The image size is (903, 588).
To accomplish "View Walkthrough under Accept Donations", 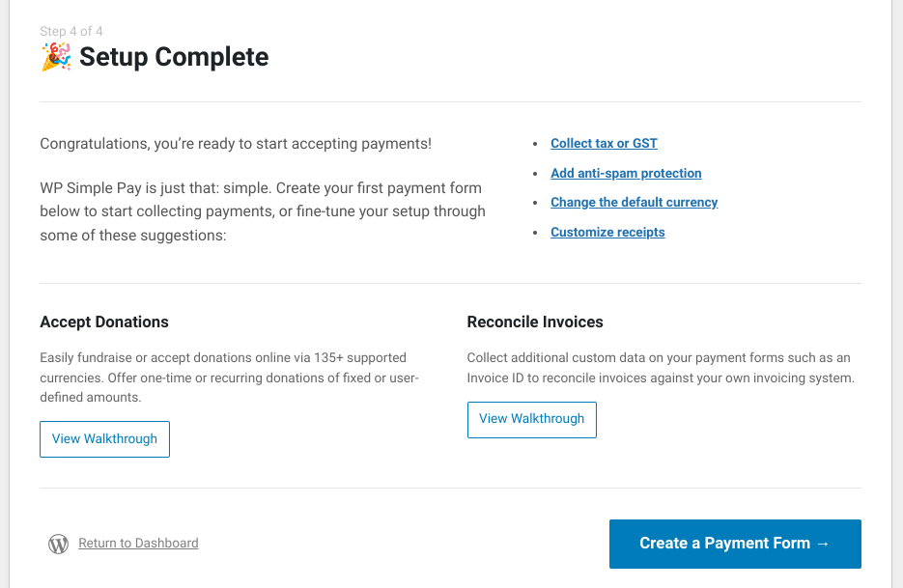I will pos(104,438).
